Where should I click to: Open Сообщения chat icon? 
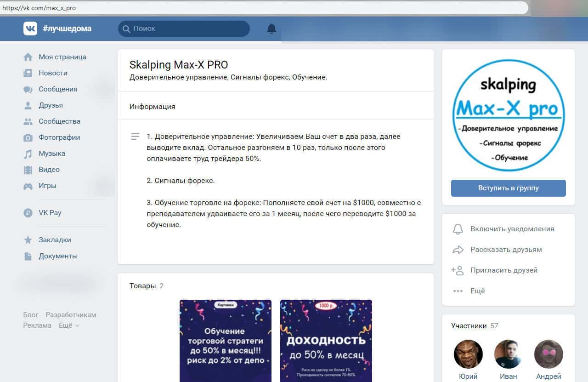[x=28, y=89]
